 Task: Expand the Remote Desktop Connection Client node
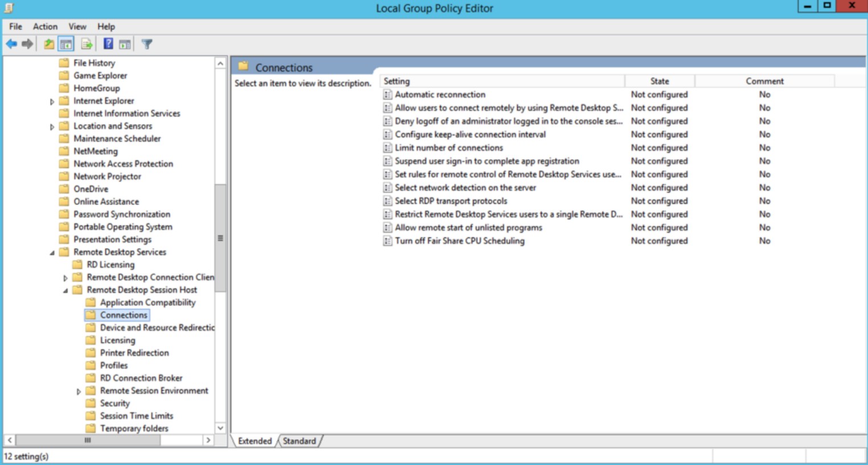65,278
